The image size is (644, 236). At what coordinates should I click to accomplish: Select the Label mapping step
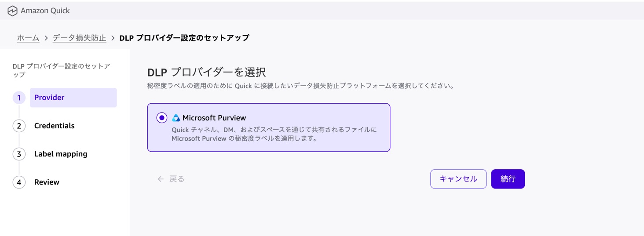click(x=61, y=154)
